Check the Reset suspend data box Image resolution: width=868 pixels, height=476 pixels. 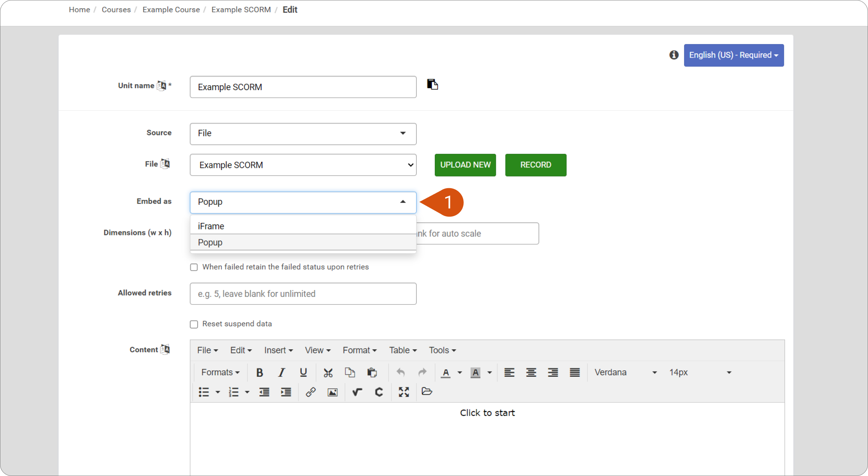coord(194,324)
